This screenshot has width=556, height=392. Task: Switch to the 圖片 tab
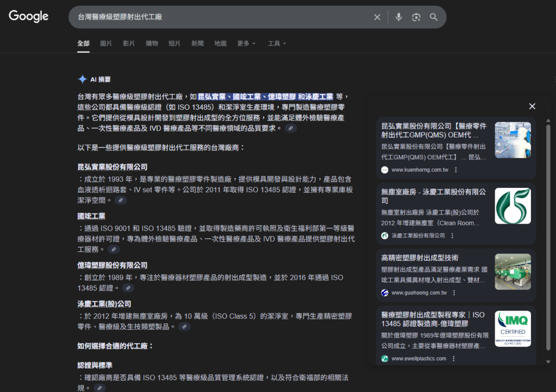[106, 43]
